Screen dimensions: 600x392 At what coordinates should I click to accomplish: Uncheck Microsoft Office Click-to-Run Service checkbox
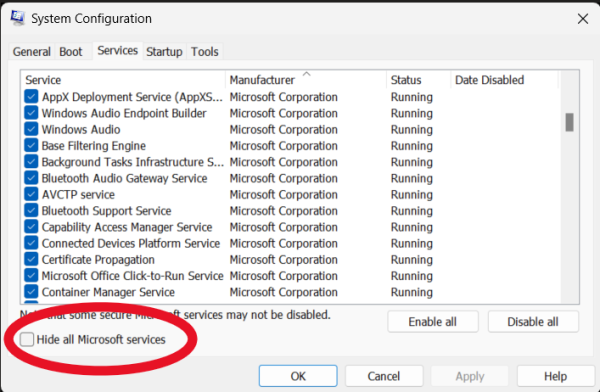(31, 276)
